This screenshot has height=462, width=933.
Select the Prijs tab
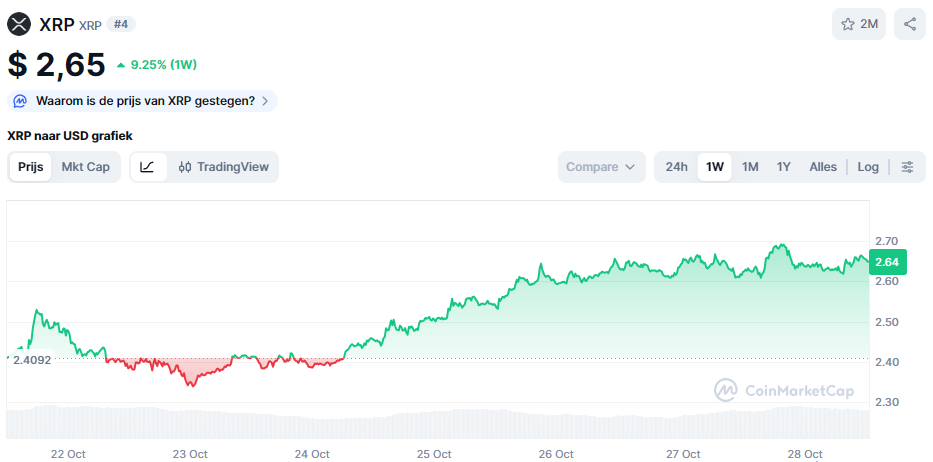click(31, 167)
